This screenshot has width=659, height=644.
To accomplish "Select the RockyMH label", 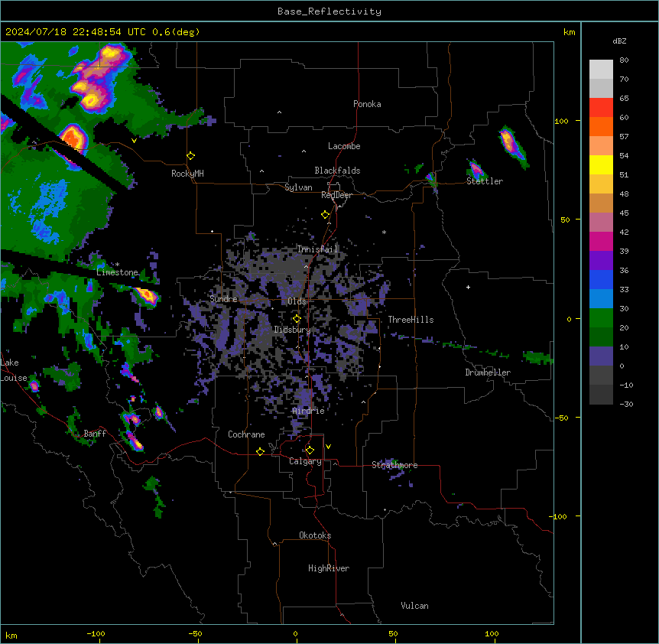I will pos(187,174).
